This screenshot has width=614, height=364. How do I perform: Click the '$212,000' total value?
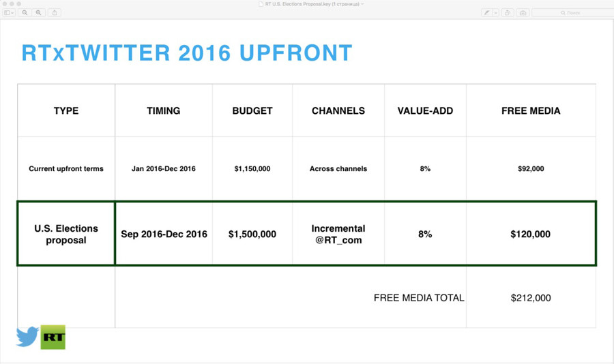tap(531, 298)
